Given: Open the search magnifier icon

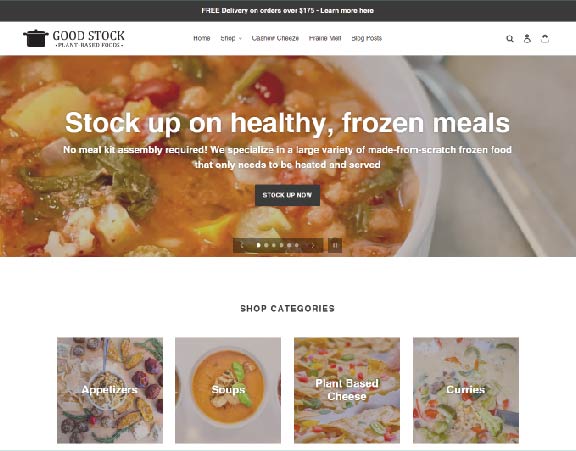Looking at the screenshot, I should point(510,39).
